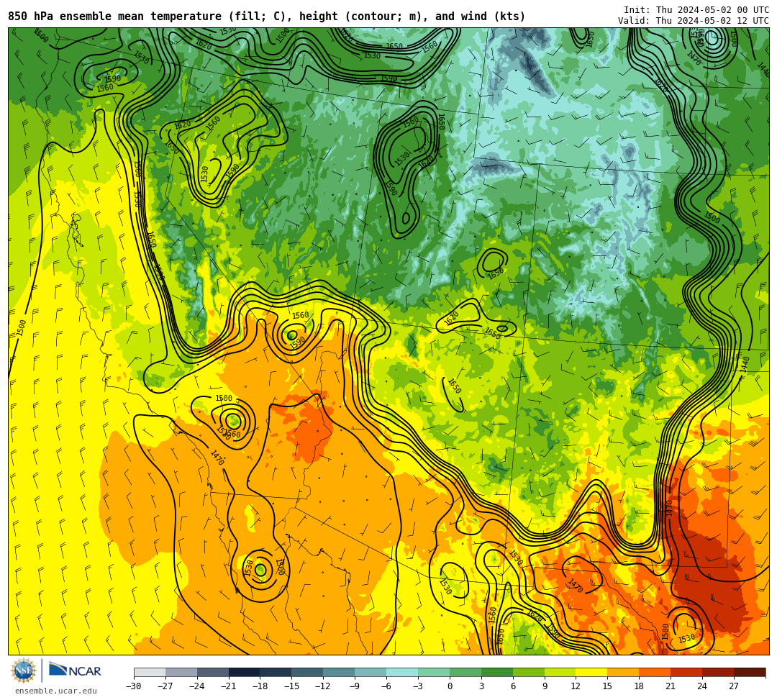Click the colorbar swatch between -15 and -12
This screenshot has height=700, width=777.
point(307,672)
